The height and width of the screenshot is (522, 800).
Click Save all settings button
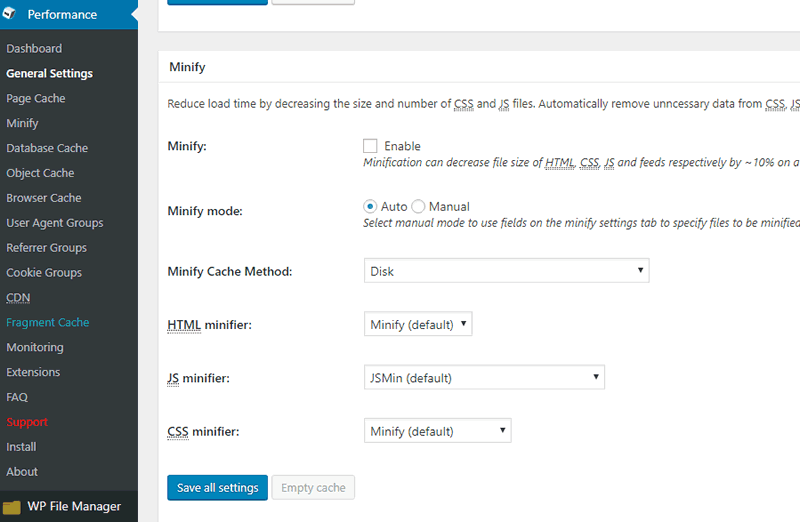pos(217,488)
